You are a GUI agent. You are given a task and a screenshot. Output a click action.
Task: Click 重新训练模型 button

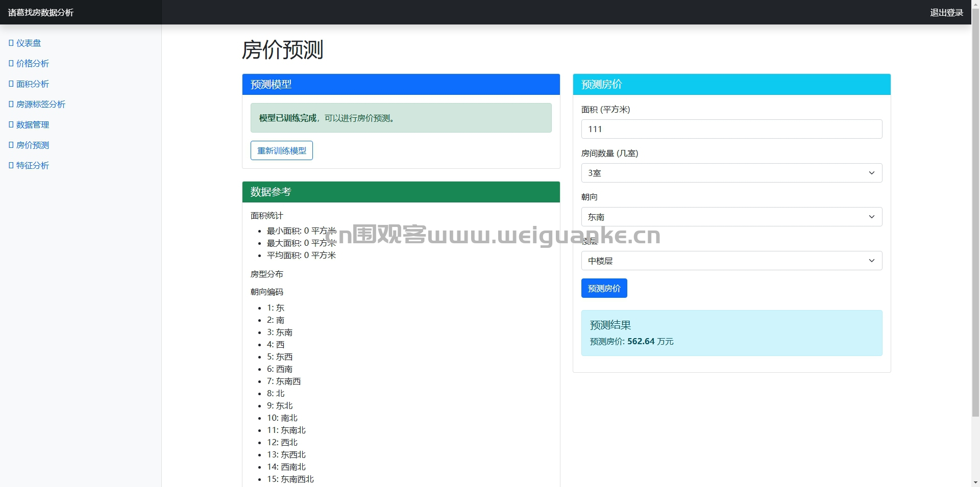pyautogui.click(x=282, y=150)
